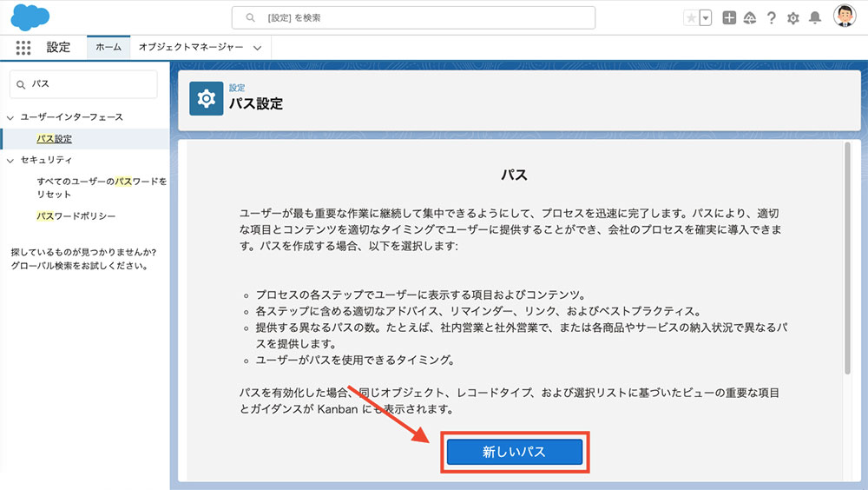Open the オブジェクトマネージャー tab dropdown chevron
This screenshot has width=868, height=490.
pos(257,48)
